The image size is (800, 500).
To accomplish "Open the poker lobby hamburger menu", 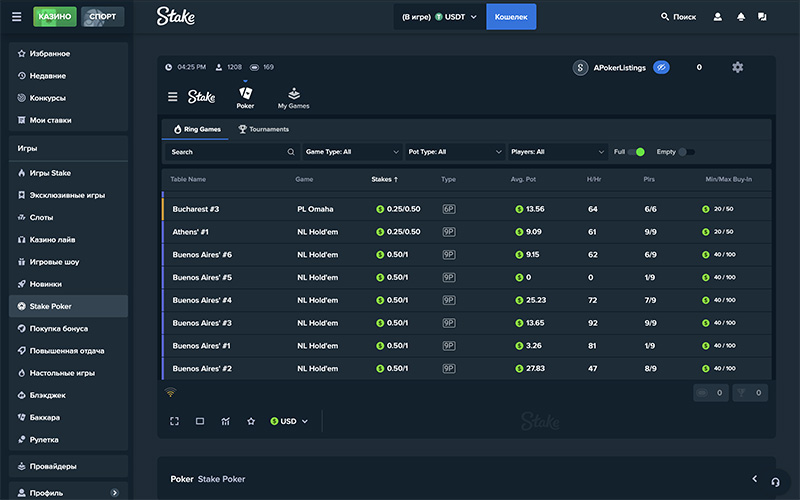I will tap(173, 96).
